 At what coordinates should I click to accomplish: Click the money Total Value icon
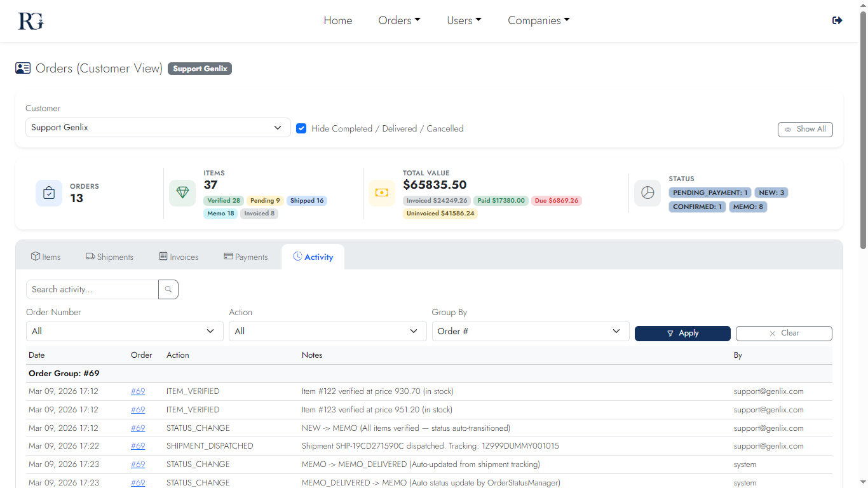pyautogui.click(x=381, y=193)
